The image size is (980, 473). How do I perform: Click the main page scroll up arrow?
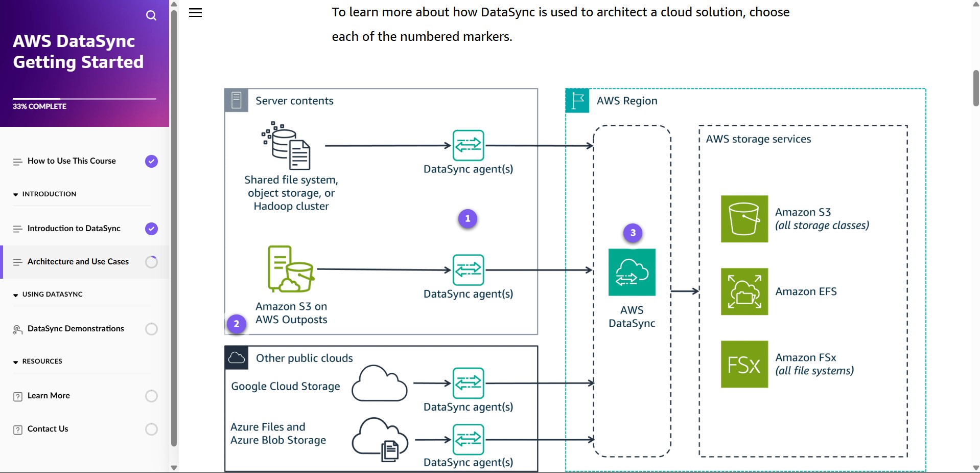(x=976, y=4)
